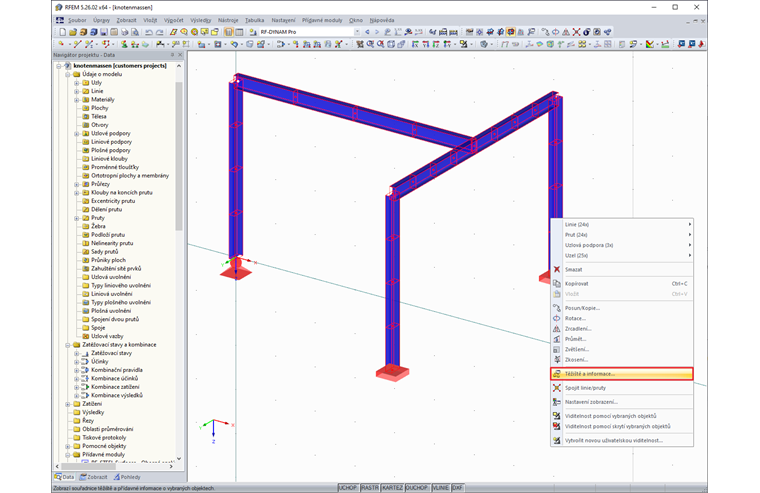Expand the Zatěžovací stavy tree node
Screen dimensions: 760x493
(x=77, y=353)
